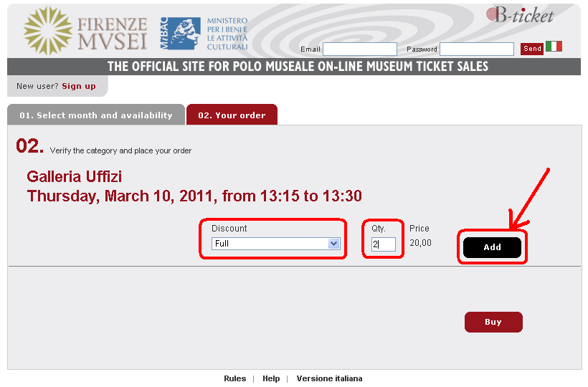Switch language via the Italian flag icon
Image resolution: width=588 pixels, height=387 pixels.
click(x=554, y=47)
